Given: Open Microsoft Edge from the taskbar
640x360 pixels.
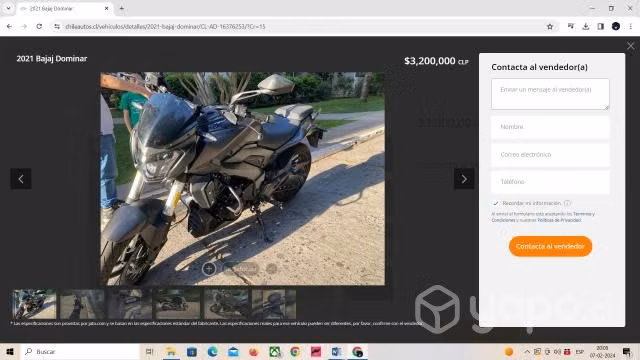Looking at the screenshot, I should coord(212,352).
